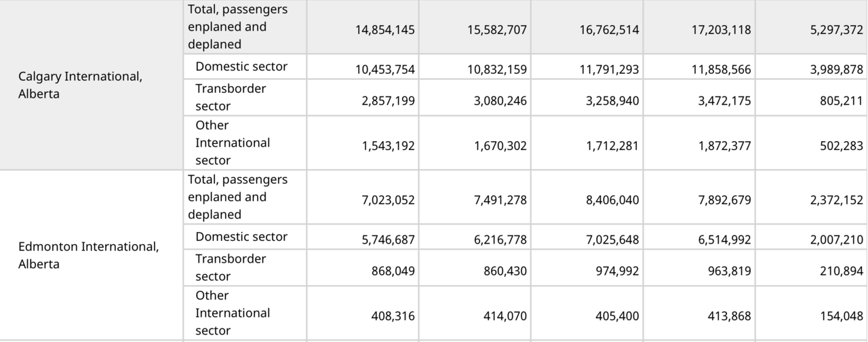Select the Calgary International, Alberta row header
This screenshot has width=868, height=342.
(x=92, y=85)
